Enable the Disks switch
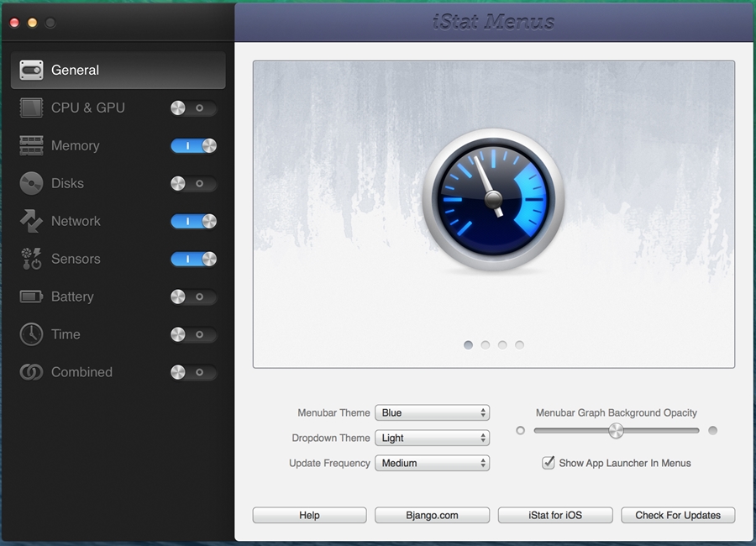 (x=193, y=183)
